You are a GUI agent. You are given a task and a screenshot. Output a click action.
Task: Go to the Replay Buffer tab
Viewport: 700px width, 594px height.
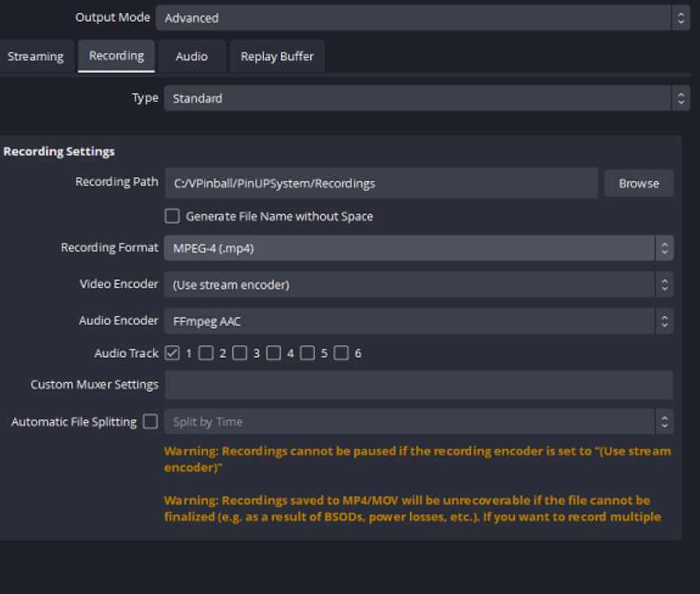click(277, 57)
